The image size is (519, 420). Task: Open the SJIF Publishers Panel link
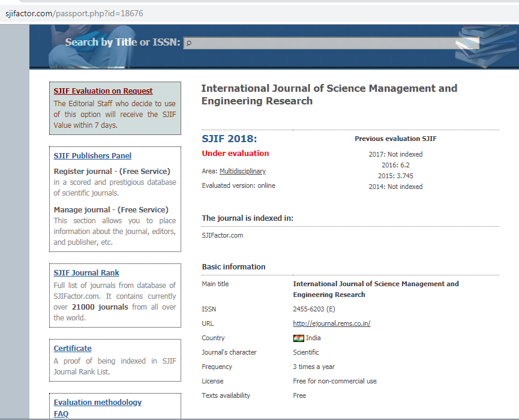[x=92, y=156]
